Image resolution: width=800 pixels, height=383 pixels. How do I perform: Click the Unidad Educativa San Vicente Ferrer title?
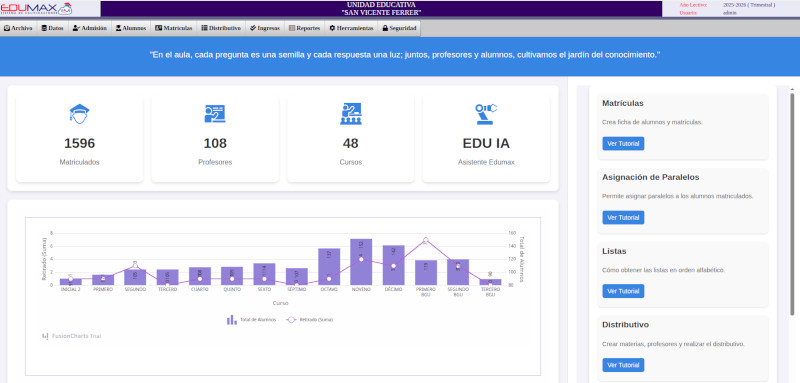(381, 9)
